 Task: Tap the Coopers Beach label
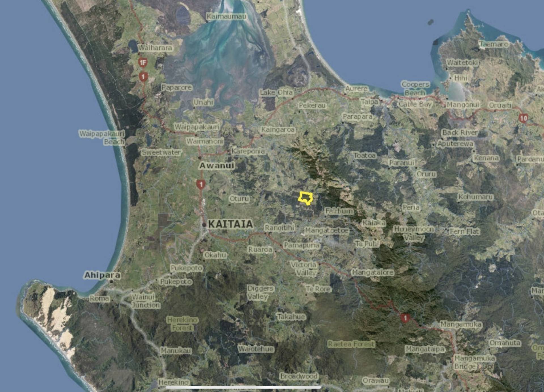coord(415,88)
